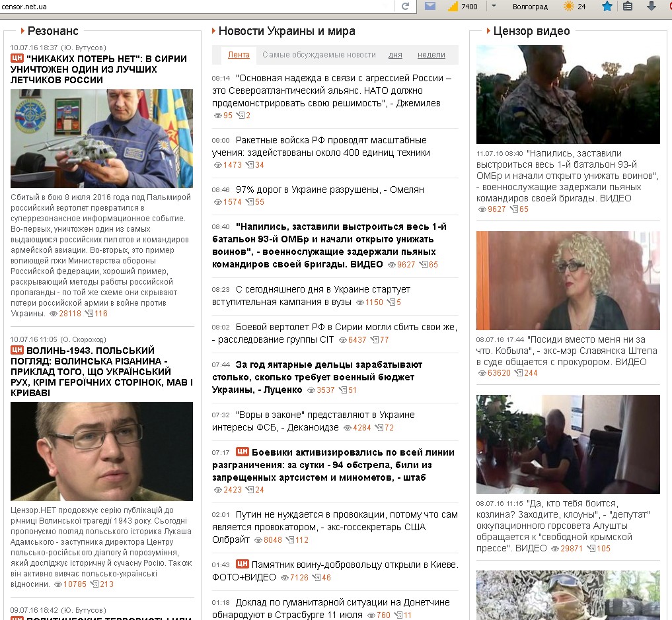
Task: Open the 08:23 вступительная кампания news item
Action: click(x=311, y=295)
